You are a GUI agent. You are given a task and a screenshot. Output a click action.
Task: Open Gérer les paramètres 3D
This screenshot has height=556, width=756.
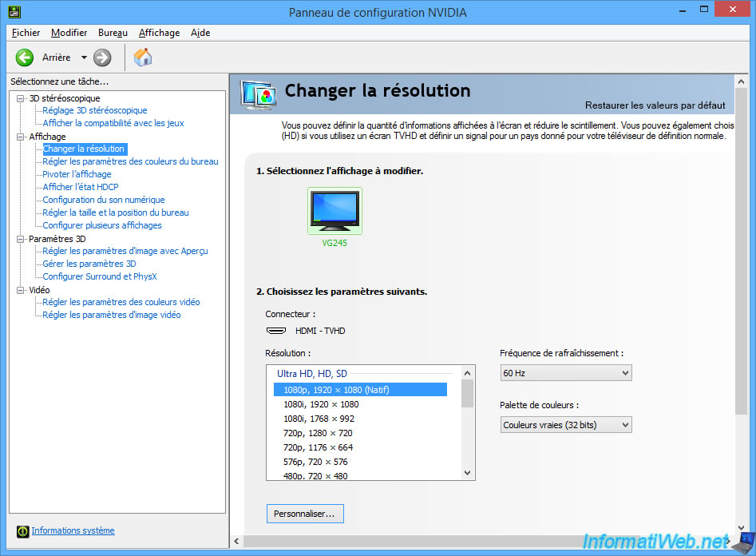click(x=89, y=264)
